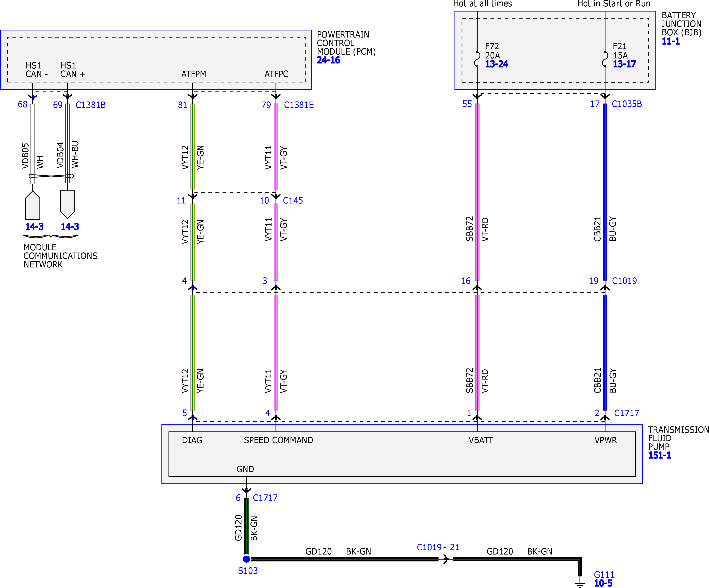The height and width of the screenshot is (588, 709).
Task: Open Transmission Fluid Pump reference 151-1
Action: coord(659,455)
